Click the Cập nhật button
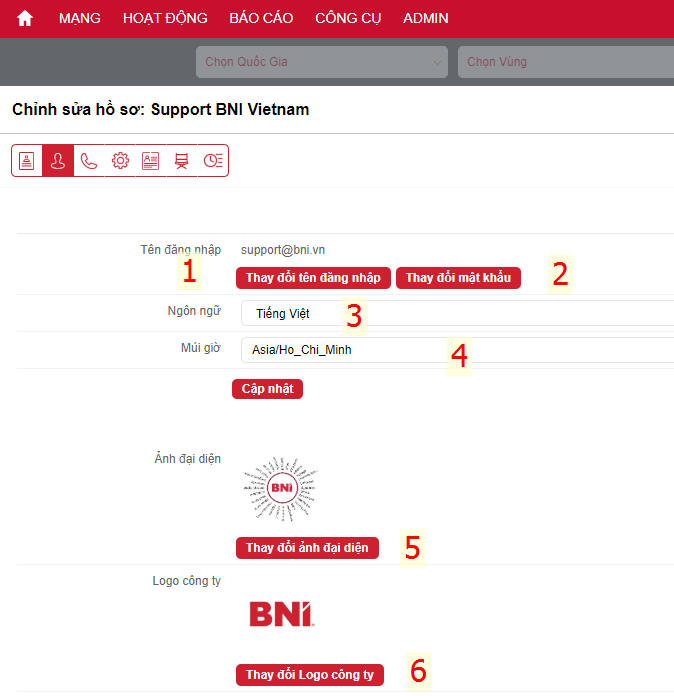674x696 pixels. (267, 389)
